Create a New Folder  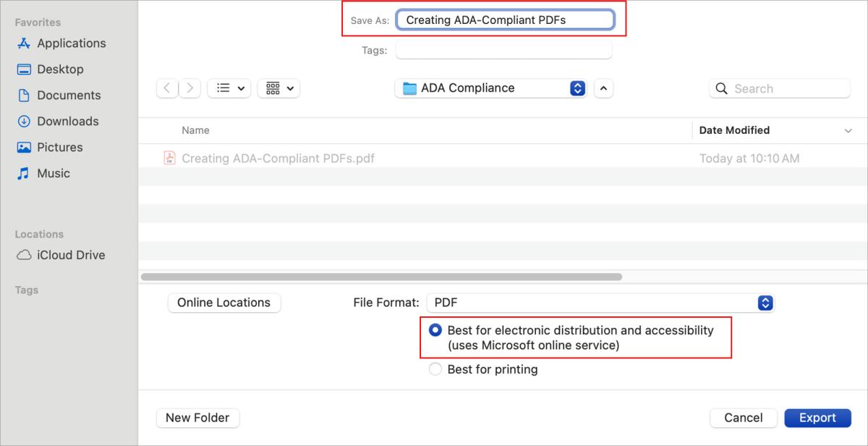[x=197, y=418]
